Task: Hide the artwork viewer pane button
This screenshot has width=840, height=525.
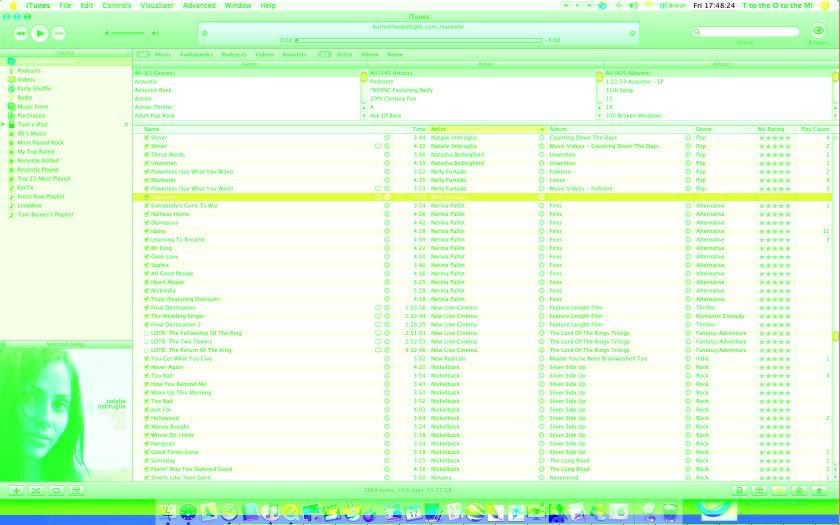Action: click(76, 491)
